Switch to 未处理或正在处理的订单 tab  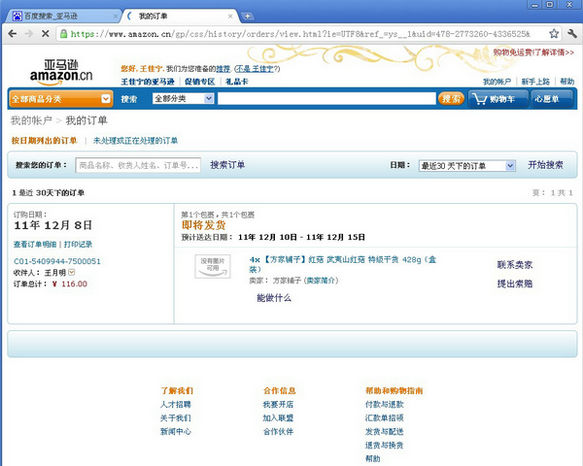tap(135, 141)
